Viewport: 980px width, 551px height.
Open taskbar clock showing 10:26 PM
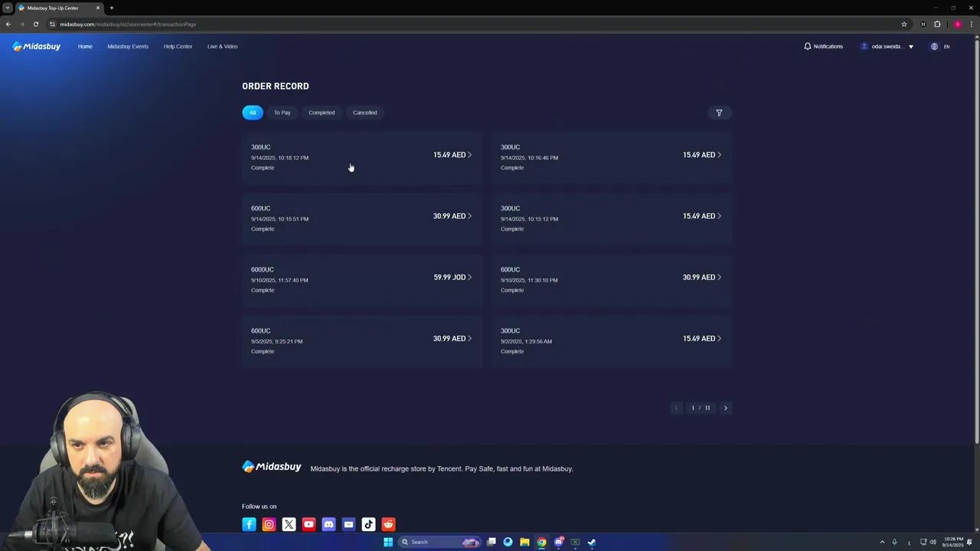coord(952,542)
